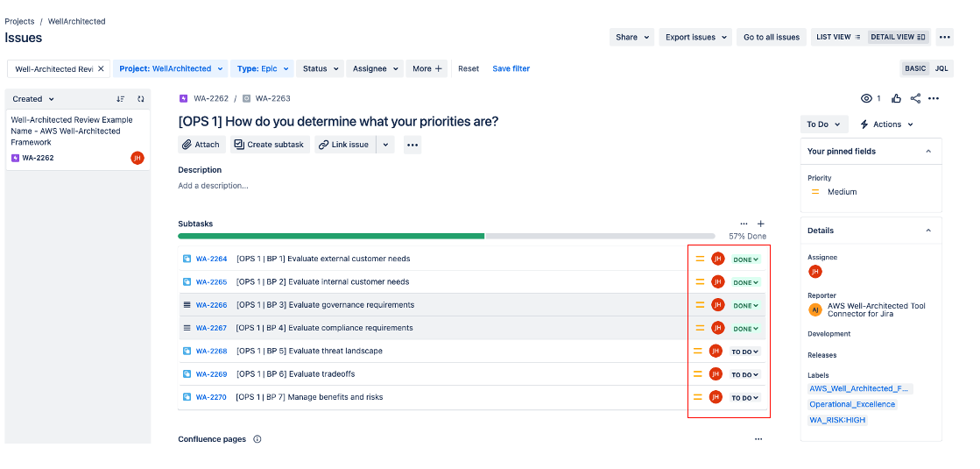
Task: Open the WA_RISK:HIGH label
Action: [837, 420]
